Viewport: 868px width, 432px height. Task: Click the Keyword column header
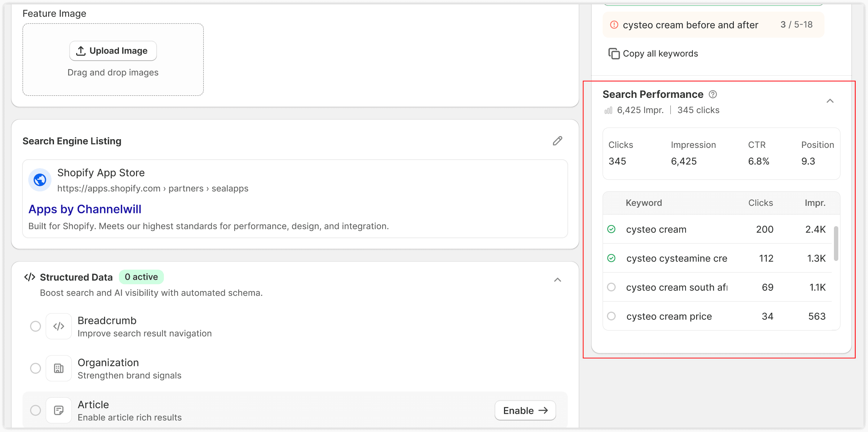[644, 203]
